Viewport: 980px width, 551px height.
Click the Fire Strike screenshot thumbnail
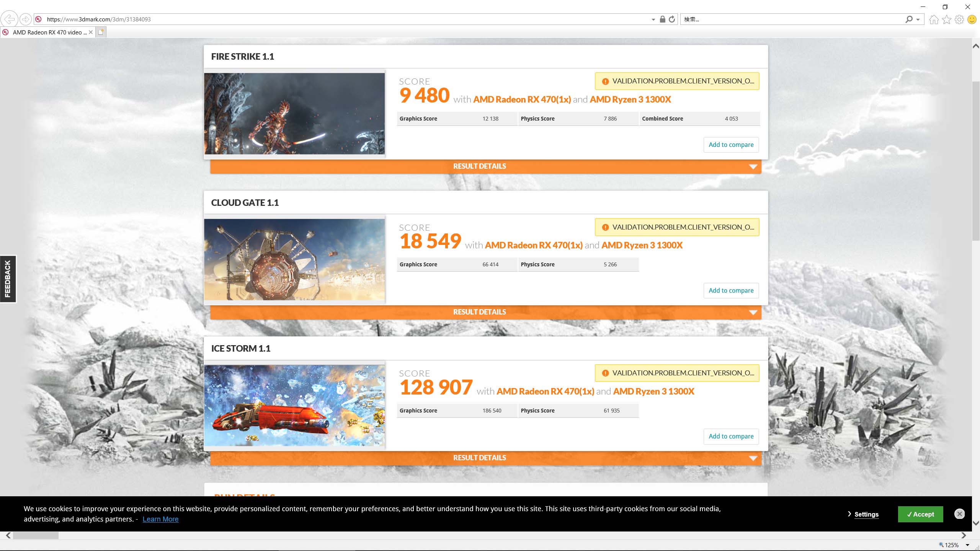[x=294, y=114]
